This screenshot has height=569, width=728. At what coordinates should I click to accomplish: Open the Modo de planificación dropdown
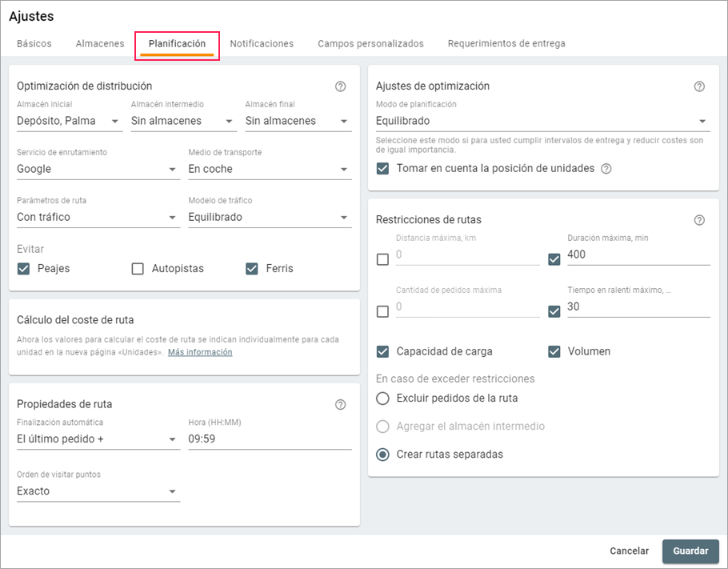542,122
